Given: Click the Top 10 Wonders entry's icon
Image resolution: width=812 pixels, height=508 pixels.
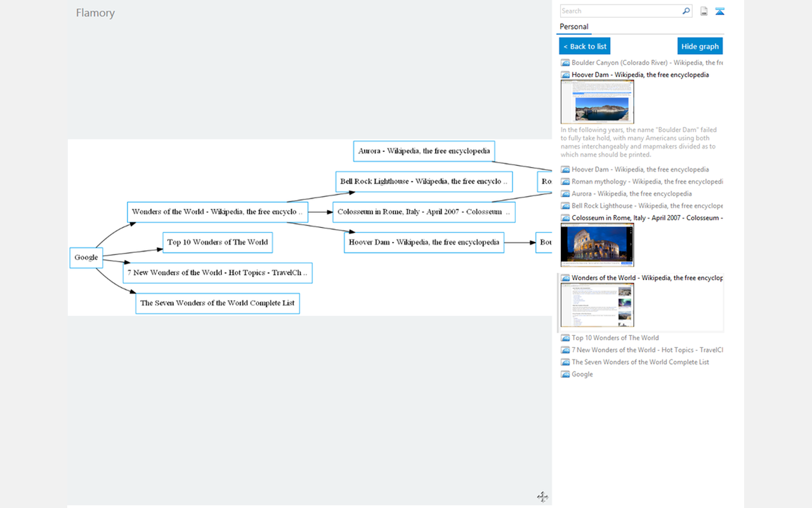Looking at the screenshot, I should point(565,338).
